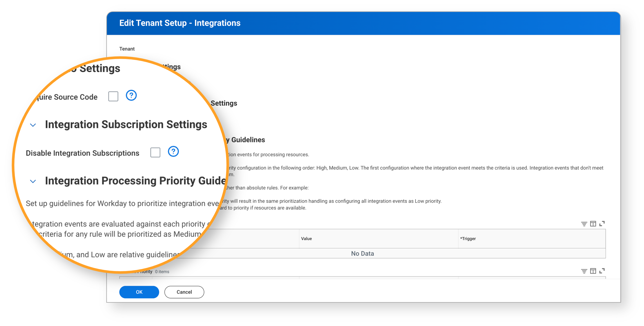Click the No Data table row
This screenshot has width=644, height=326.
click(x=362, y=253)
